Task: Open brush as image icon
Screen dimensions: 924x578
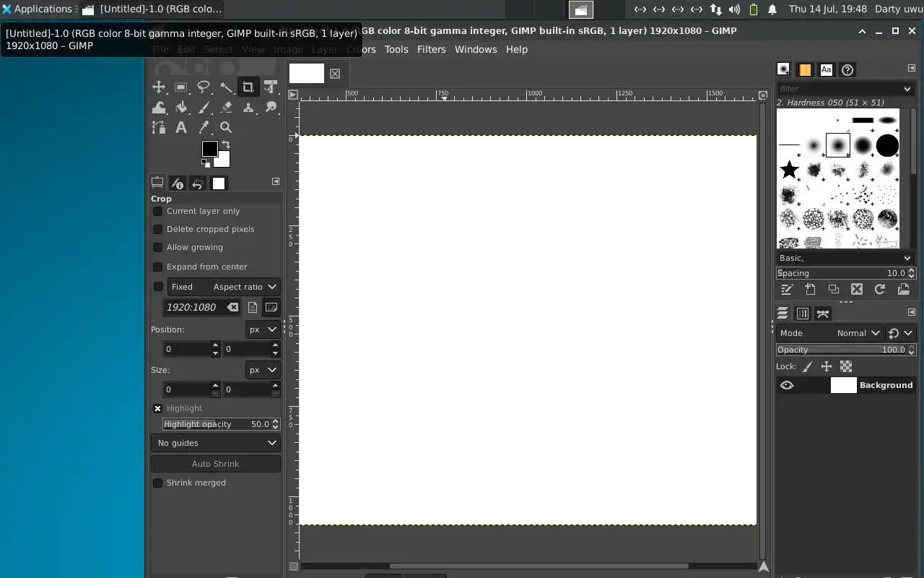Action: pyautogui.click(x=903, y=290)
